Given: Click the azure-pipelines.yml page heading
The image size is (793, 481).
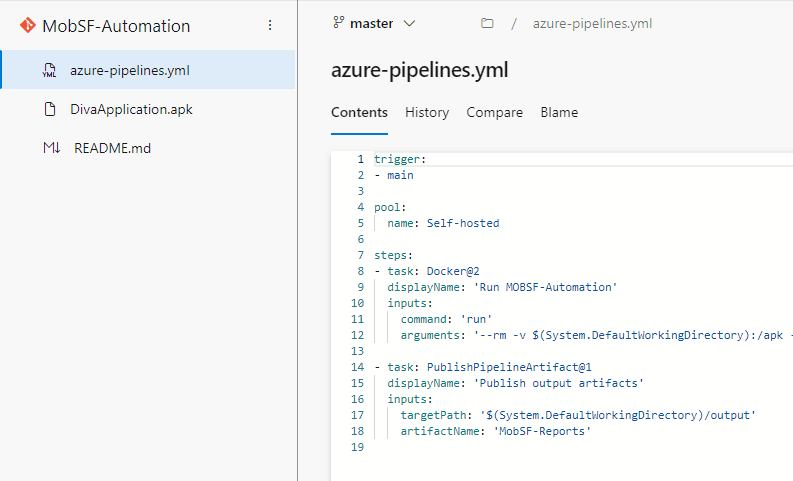Looking at the screenshot, I should pyautogui.click(x=420, y=70).
